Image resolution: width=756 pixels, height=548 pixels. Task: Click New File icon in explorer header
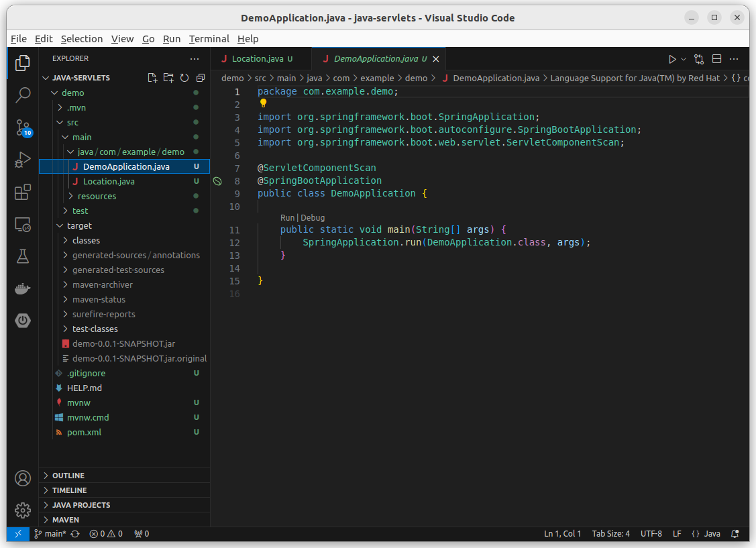152,78
